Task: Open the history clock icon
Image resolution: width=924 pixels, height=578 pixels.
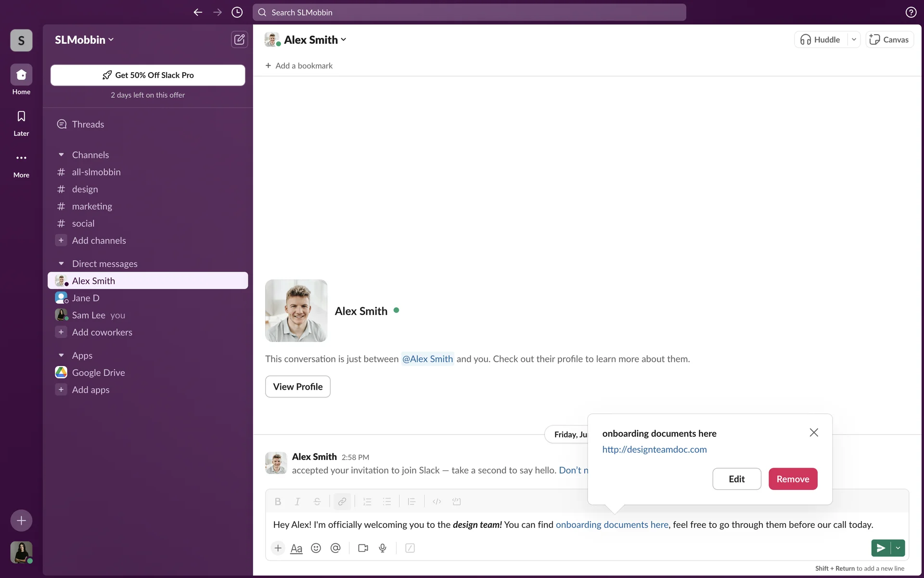Action: (237, 13)
